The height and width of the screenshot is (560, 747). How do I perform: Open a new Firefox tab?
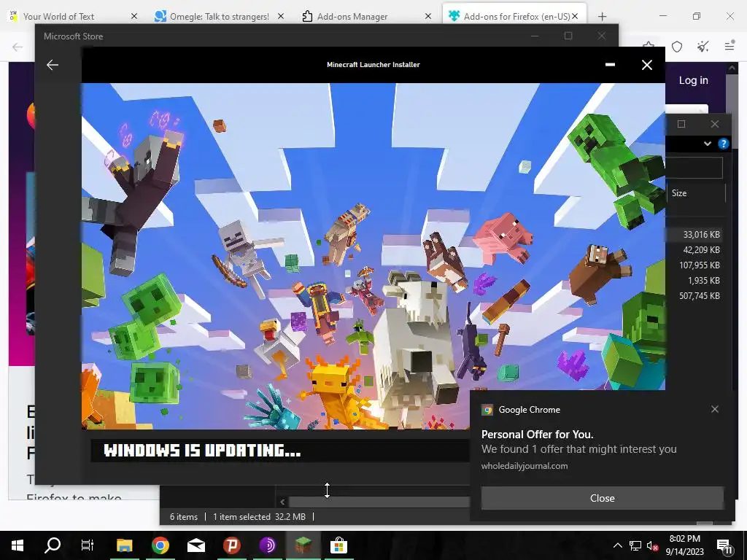(602, 16)
